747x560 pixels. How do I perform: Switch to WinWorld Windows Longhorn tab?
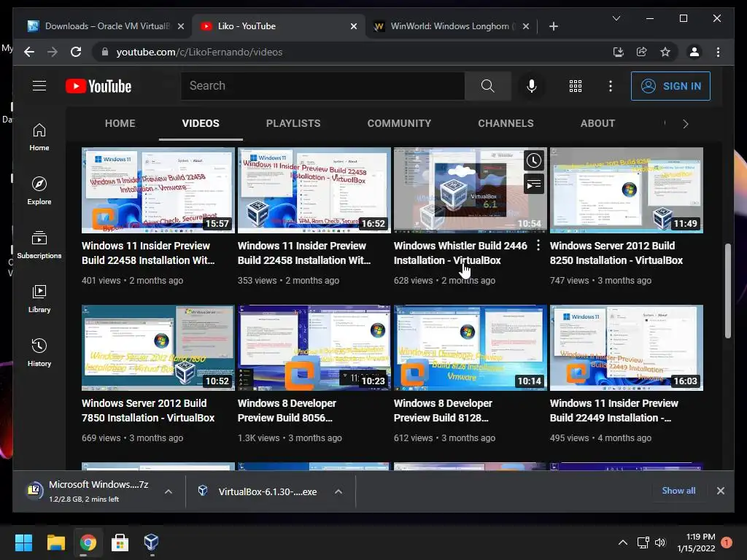click(x=450, y=26)
